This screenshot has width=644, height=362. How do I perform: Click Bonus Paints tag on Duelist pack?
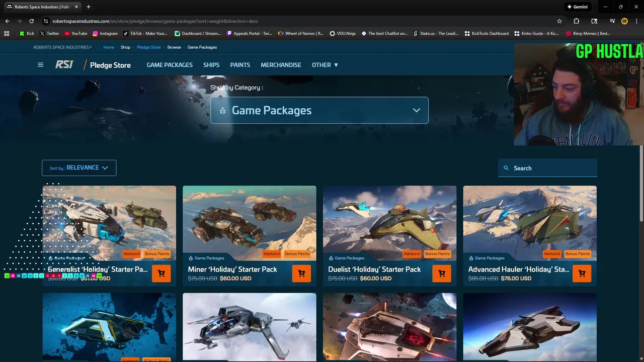[x=437, y=253]
